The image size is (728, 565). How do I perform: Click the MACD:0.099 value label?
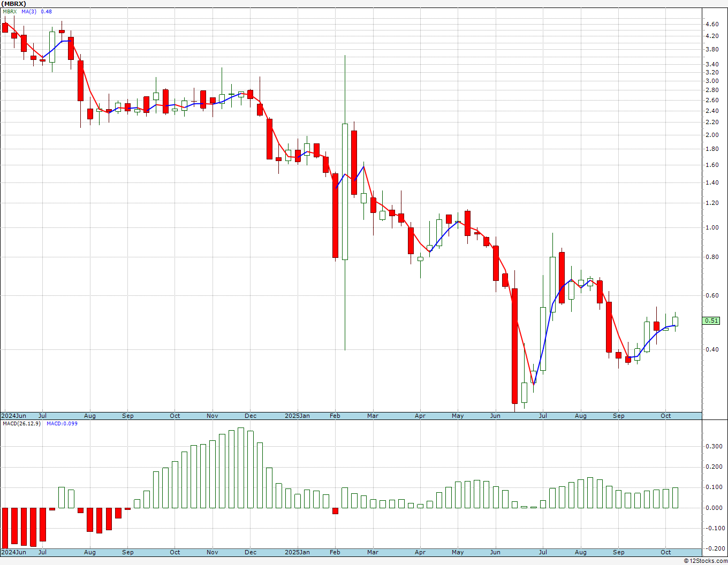click(62, 424)
